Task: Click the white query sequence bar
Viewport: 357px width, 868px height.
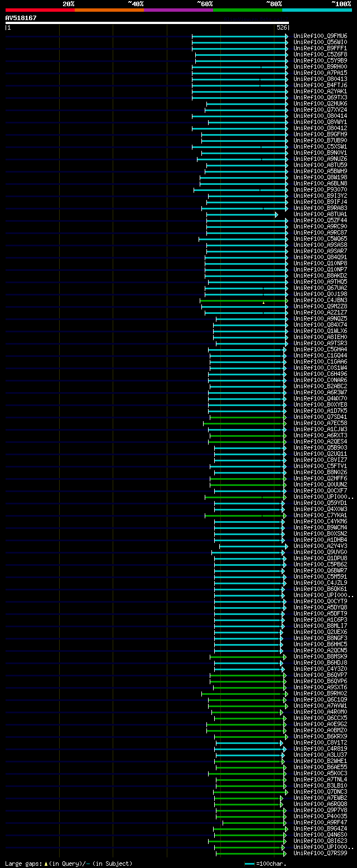Action: coord(147,23)
